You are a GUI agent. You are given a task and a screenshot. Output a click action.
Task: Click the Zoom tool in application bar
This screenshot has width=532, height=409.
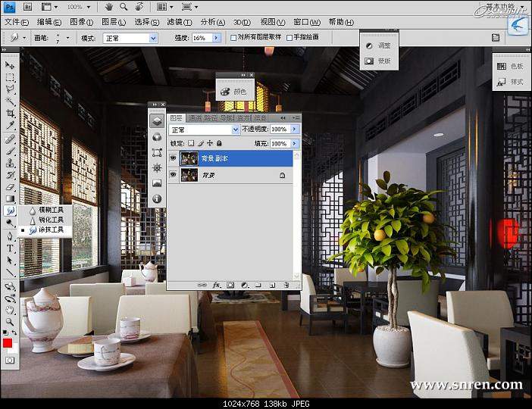(124, 7)
